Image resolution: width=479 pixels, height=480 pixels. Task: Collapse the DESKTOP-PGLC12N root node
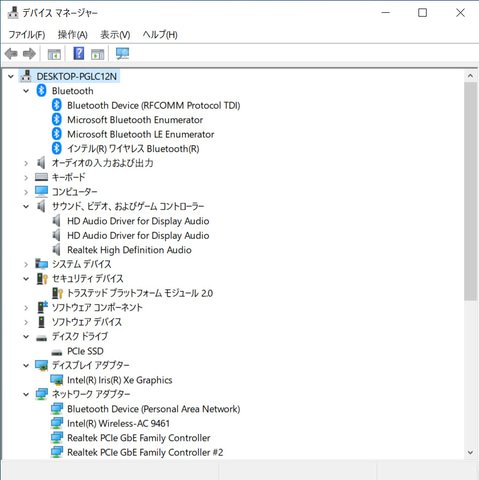pyautogui.click(x=11, y=77)
